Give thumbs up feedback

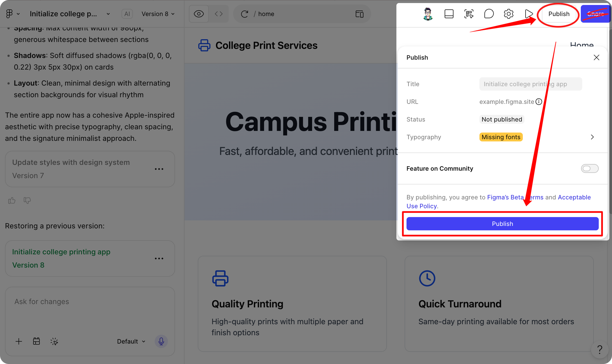coord(12,200)
